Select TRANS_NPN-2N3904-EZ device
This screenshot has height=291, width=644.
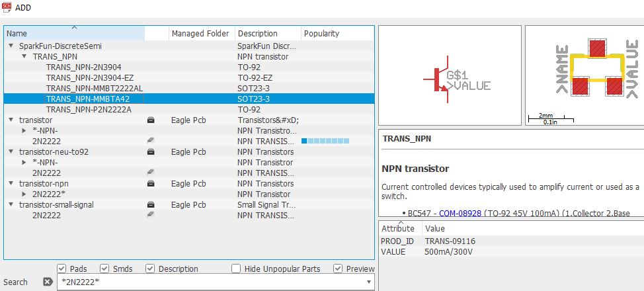coord(90,77)
